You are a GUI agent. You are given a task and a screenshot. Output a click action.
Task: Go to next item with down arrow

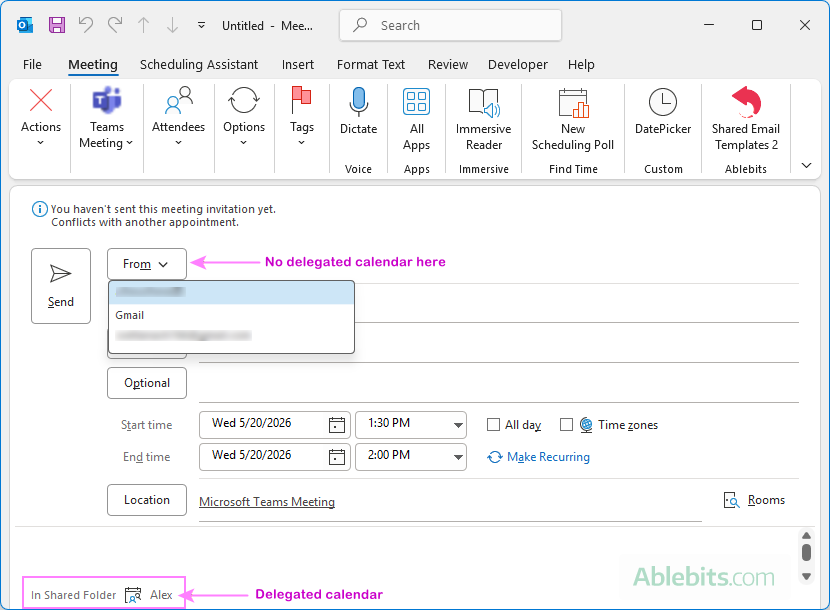pyautogui.click(x=172, y=25)
